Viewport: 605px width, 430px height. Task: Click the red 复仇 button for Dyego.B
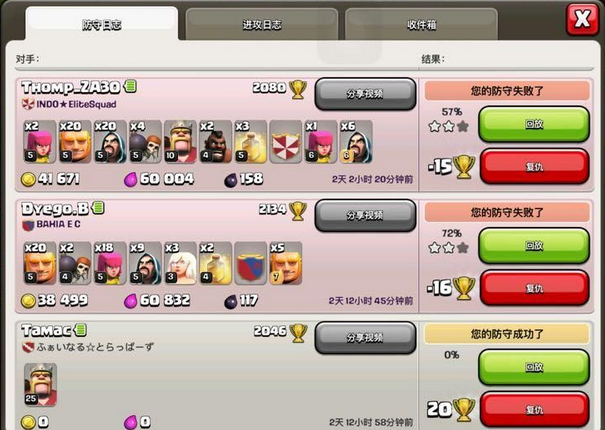(x=534, y=288)
